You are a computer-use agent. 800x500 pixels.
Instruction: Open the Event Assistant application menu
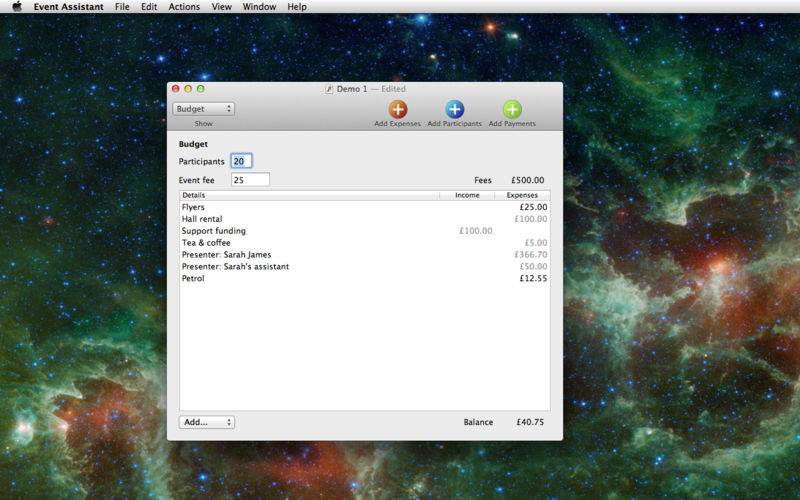click(x=68, y=7)
